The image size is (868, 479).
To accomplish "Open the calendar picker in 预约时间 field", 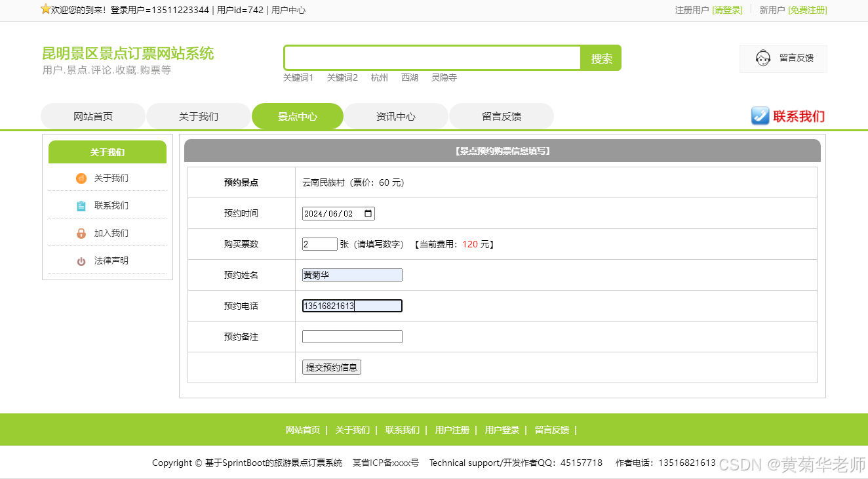I will coord(369,213).
